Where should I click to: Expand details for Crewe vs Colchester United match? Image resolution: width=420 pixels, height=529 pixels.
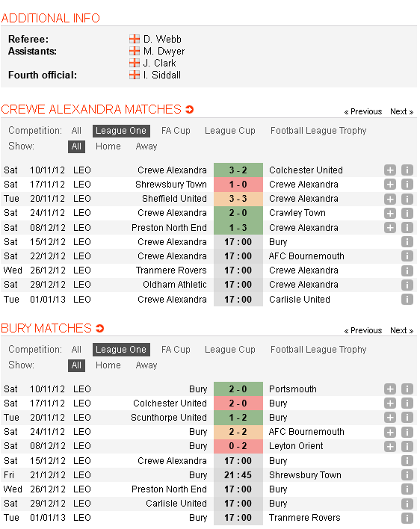390,170
